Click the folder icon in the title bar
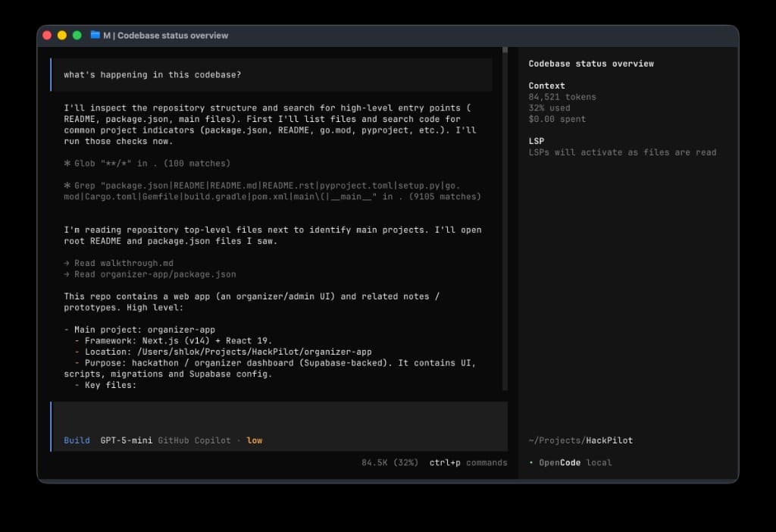This screenshot has width=776, height=532. coord(95,35)
